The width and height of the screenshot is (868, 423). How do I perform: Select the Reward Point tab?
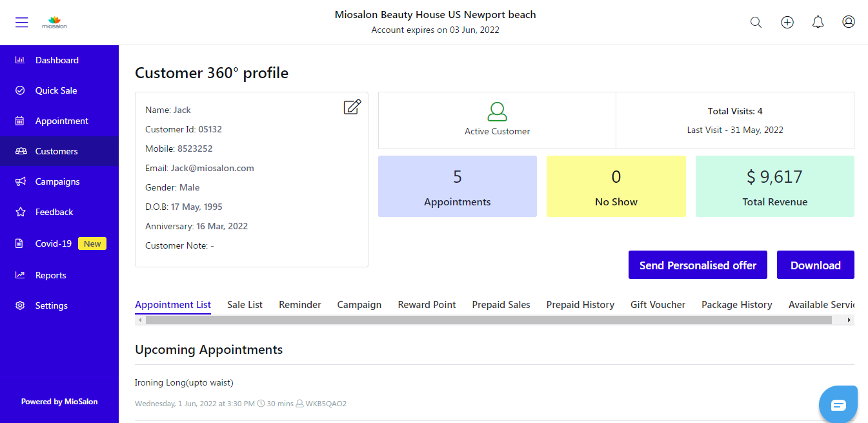pyautogui.click(x=427, y=305)
